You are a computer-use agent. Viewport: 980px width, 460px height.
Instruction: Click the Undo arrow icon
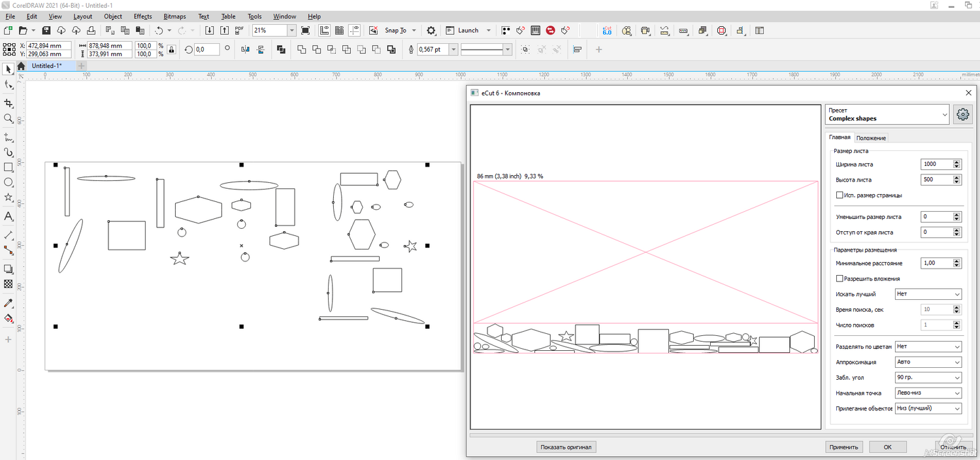click(159, 30)
